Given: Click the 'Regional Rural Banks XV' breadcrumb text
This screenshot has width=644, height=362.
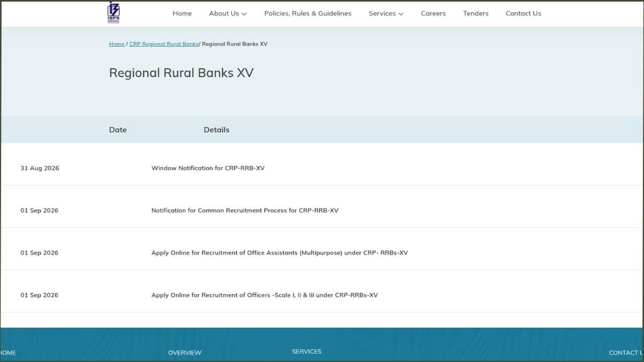Looking at the screenshot, I should (235, 44).
